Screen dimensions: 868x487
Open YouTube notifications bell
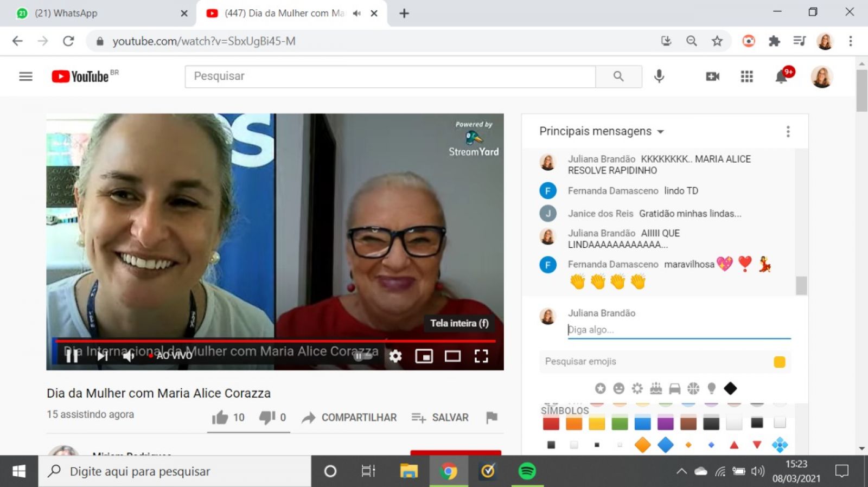click(781, 76)
